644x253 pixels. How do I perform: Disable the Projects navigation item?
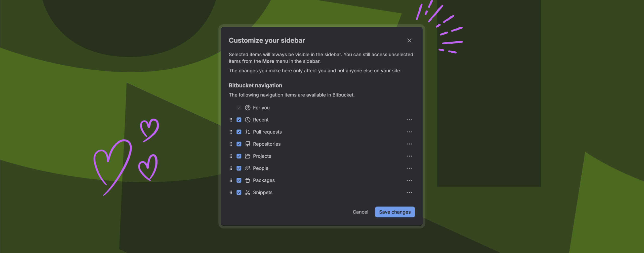pos(239,156)
